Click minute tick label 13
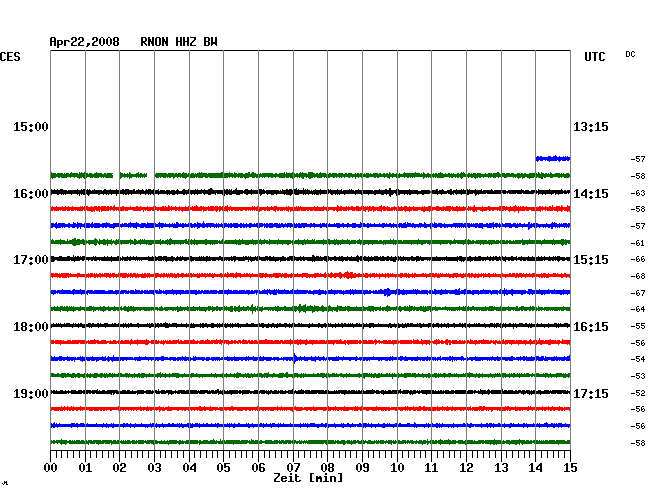 pyautogui.click(x=501, y=468)
